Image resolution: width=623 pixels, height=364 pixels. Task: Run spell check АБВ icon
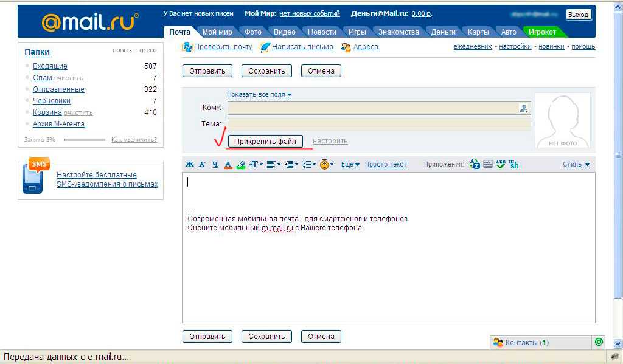click(501, 164)
